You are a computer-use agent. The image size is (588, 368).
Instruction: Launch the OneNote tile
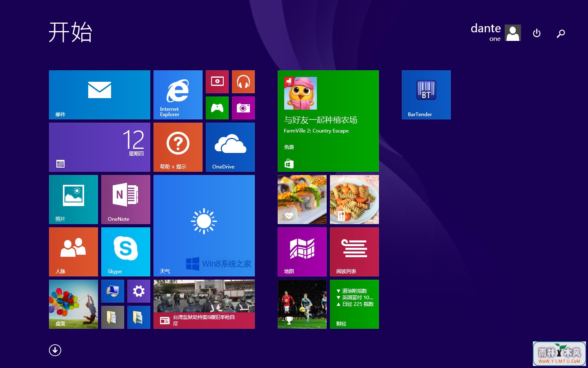126,200
